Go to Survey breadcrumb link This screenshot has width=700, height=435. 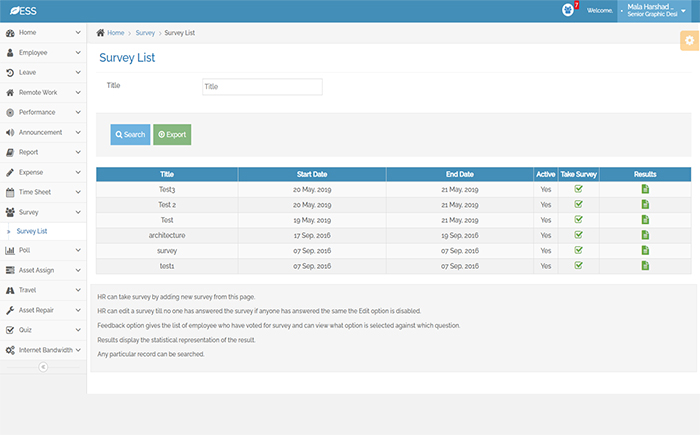(145, 33)
